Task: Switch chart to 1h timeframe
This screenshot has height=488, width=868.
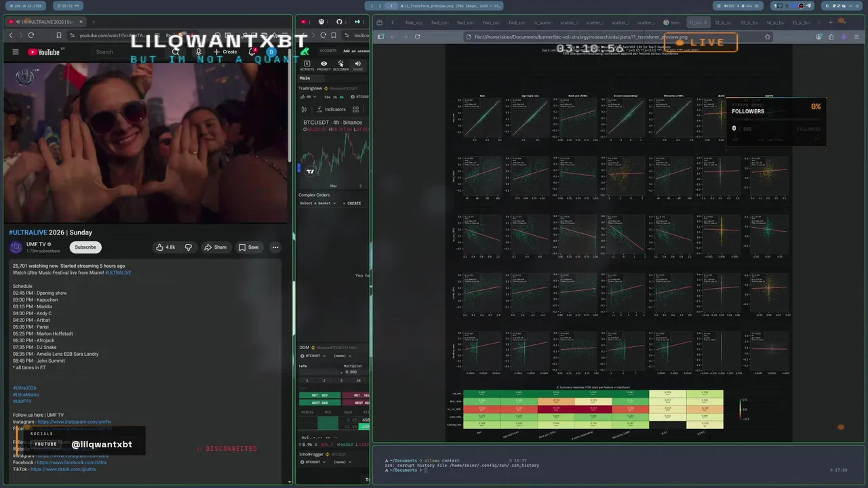Action: click(x=335, y=96)
